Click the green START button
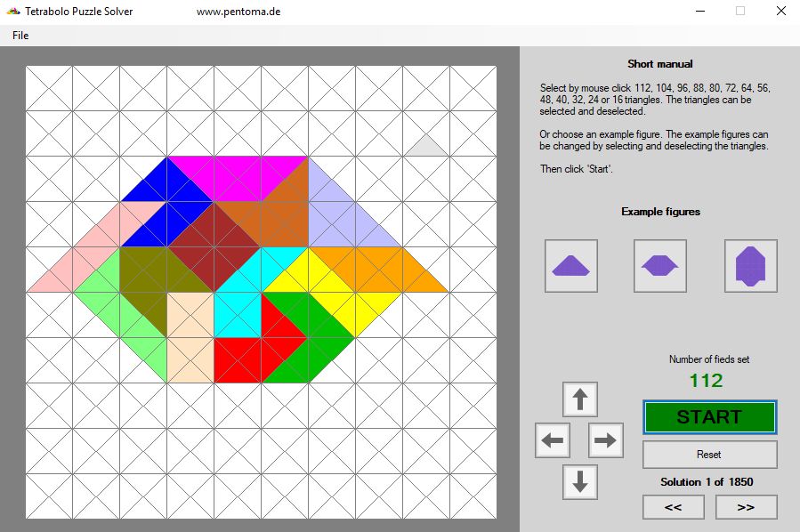 tap(710, 417)
